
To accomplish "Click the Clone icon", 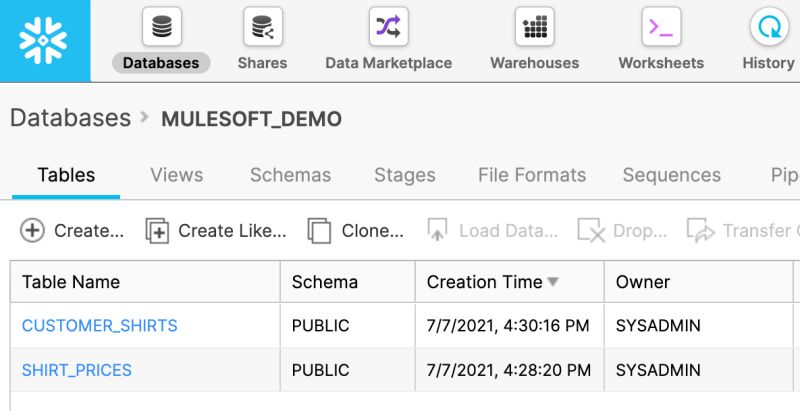I will click(319, 230).
